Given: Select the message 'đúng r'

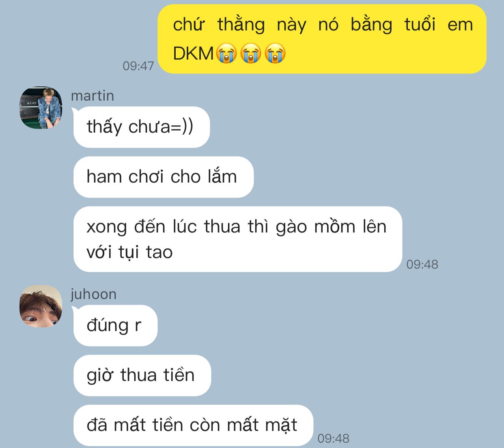Looking at the screenshot, I should (x=115, y=325).
